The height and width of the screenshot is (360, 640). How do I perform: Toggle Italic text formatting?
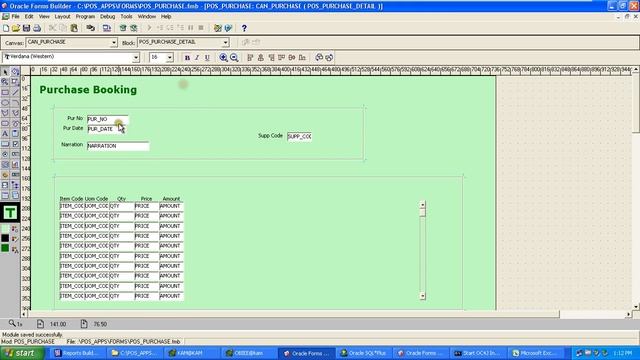click(x=197, y=58)
